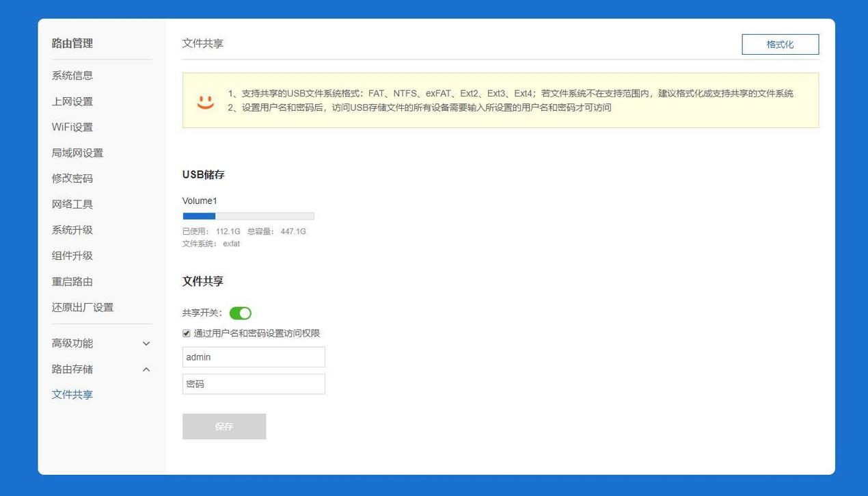Open the 系统升级 page

pyautogui.click(x=72, y=230)
